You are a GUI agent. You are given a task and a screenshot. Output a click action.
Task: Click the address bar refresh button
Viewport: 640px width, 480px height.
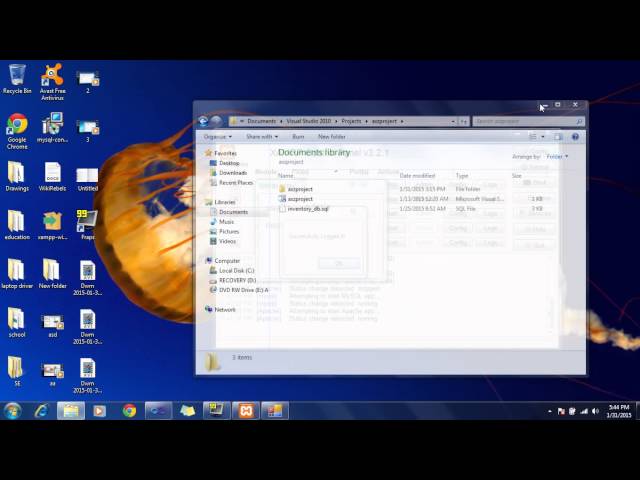coord(464,121)
